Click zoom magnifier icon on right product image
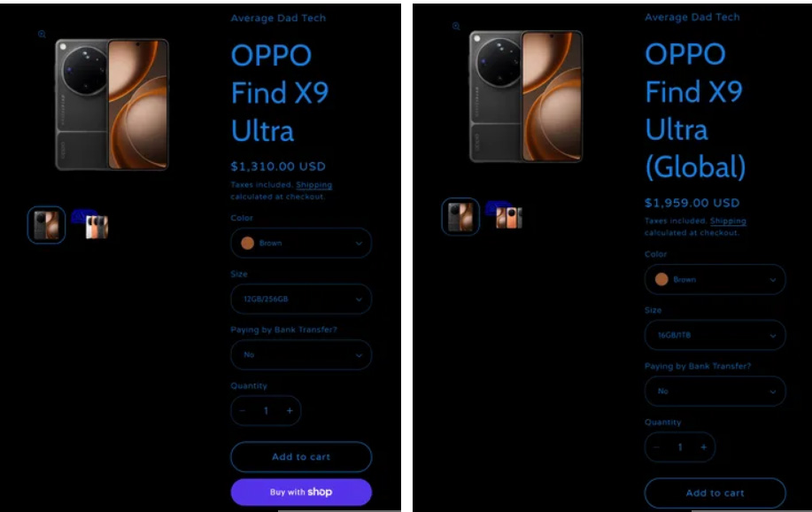 [456, 26]
